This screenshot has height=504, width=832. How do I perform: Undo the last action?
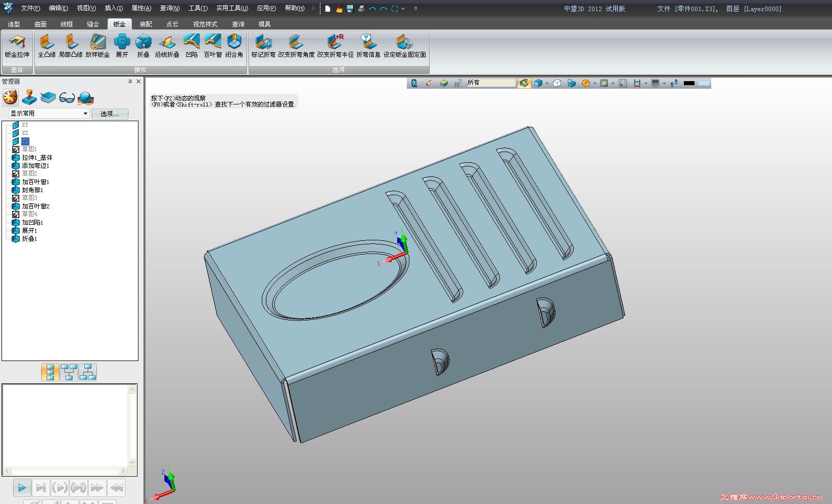pyautogui.click(x=372, y=9)
